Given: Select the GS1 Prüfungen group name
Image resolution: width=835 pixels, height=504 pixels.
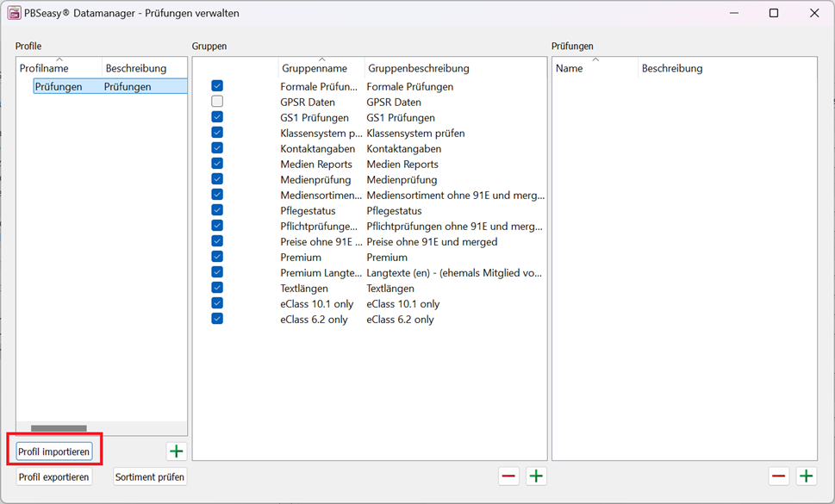Looking at the screenshot, I should (x=315, y=118).
